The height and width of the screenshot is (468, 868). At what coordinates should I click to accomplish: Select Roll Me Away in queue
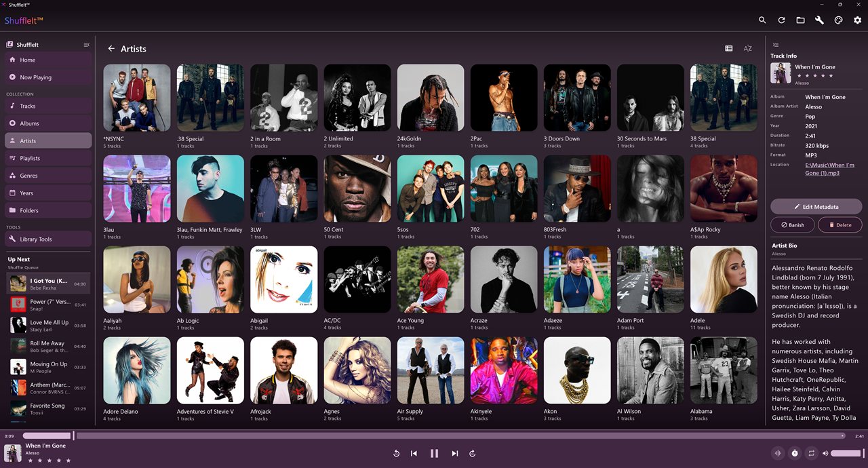(x=47, y=347)
